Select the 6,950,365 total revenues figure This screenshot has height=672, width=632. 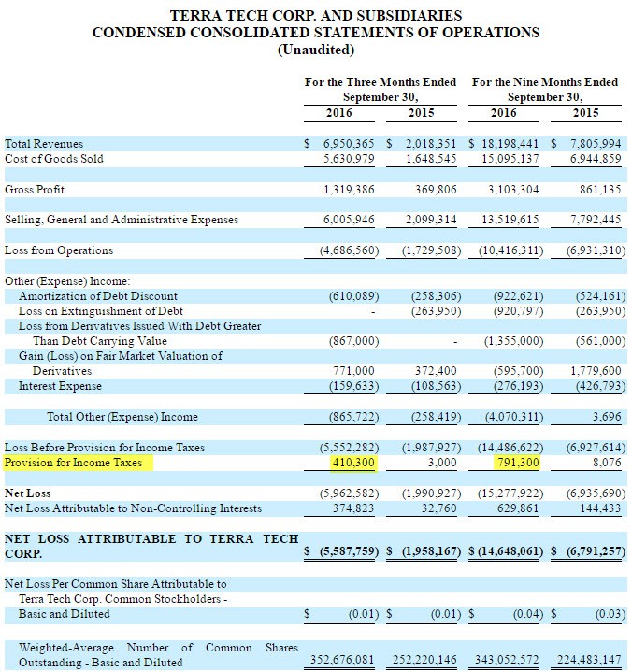346,144
